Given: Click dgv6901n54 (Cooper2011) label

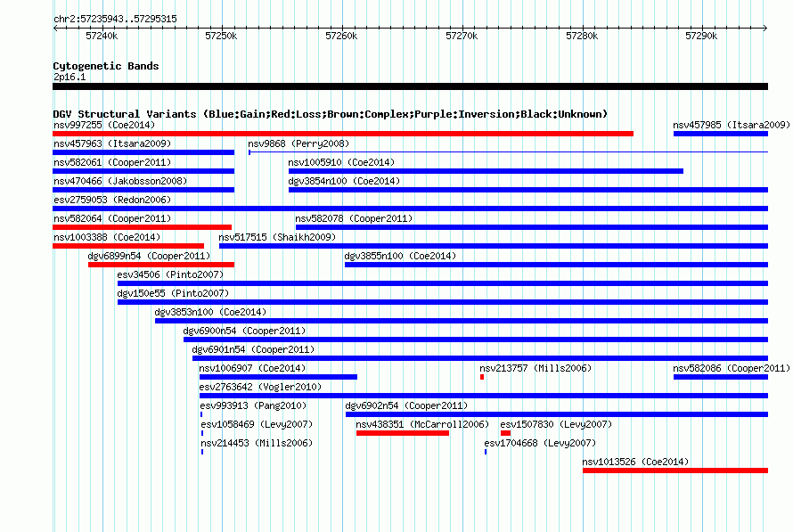Looking at the screenshot, I should (253, 349).
